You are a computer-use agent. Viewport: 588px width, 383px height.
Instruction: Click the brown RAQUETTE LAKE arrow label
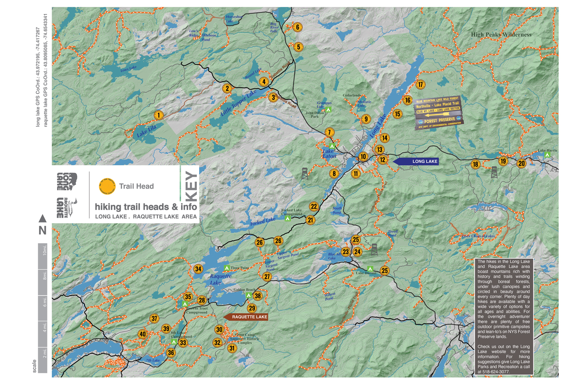pyautogui.click(x=246, y=317)
